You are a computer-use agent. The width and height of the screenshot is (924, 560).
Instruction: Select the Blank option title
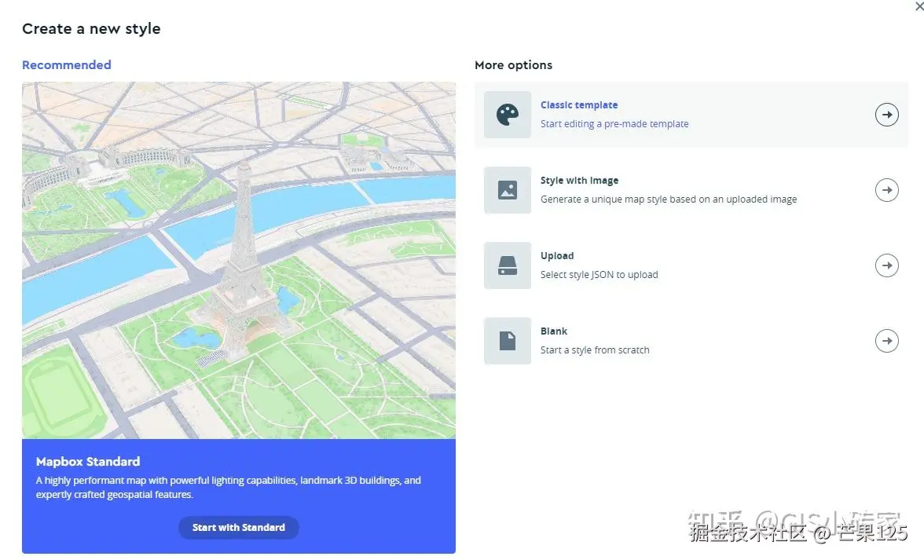click(x=554, y=331)
